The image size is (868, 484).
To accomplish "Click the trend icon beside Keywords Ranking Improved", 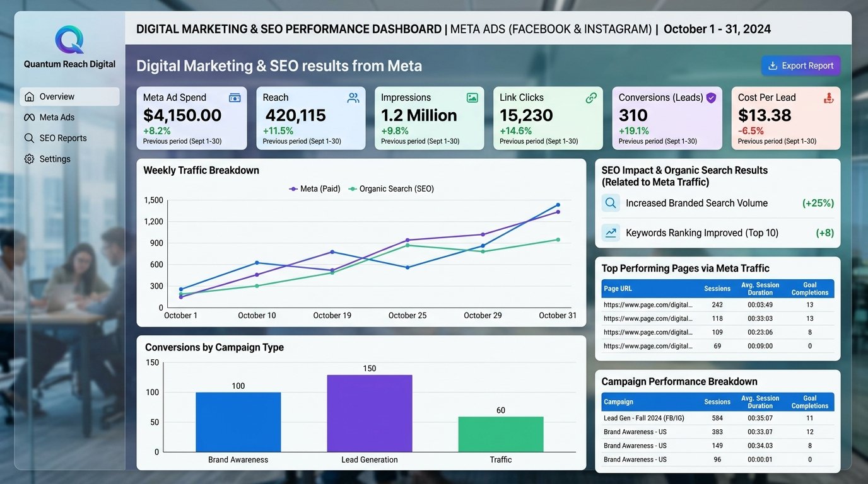I will click(x=611, y=233).
